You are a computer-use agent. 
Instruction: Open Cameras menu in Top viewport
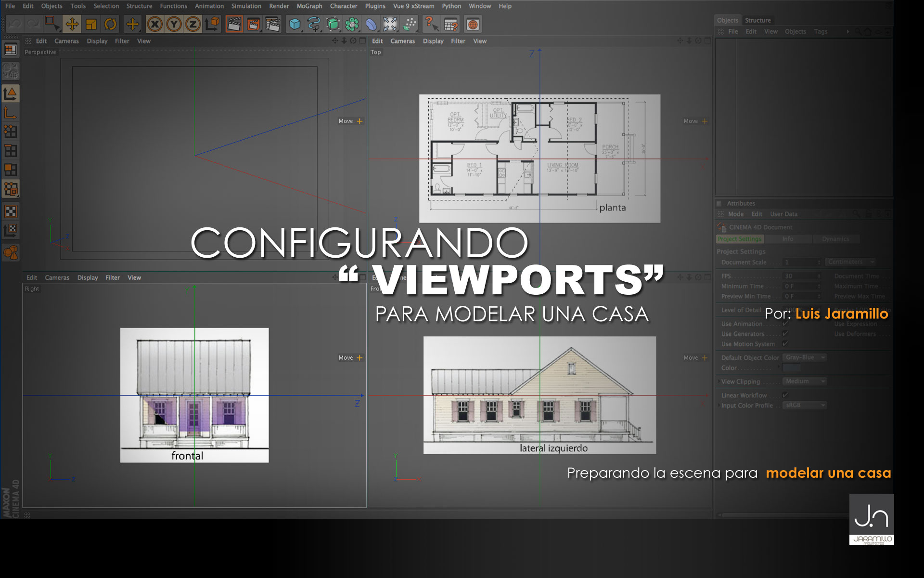pyautogui.click(x=402, y=41)
